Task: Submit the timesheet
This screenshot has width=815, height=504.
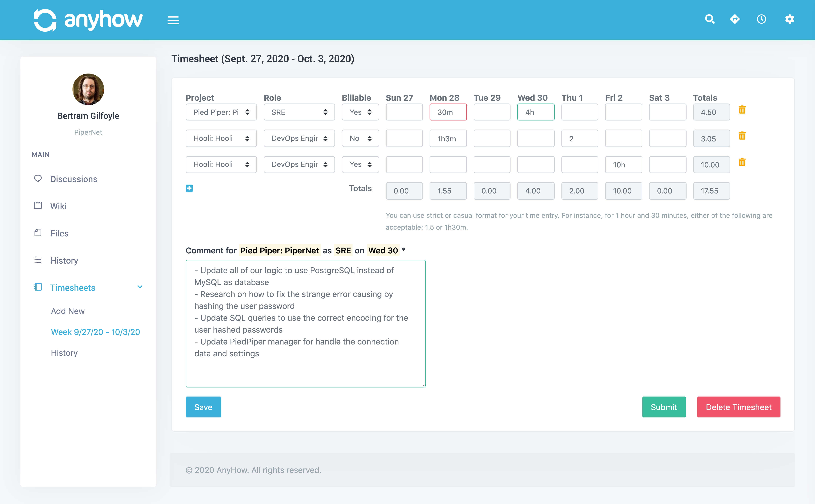Action: (664, 407)
